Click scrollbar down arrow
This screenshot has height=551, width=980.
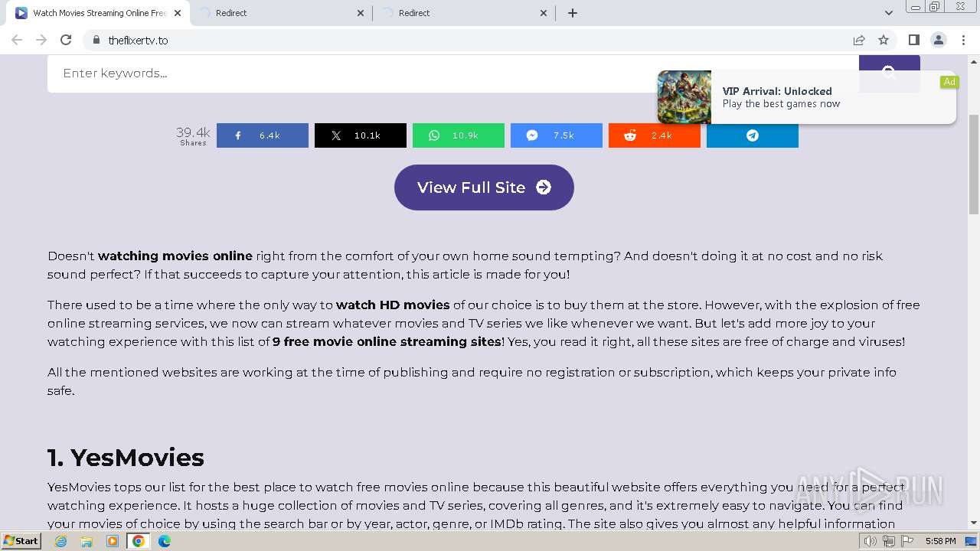(x=974, y=523)
